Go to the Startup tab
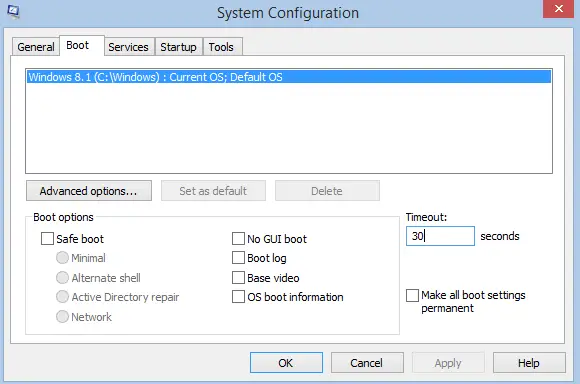The height and width of the screenshot is (384, 580). point(178,47)
